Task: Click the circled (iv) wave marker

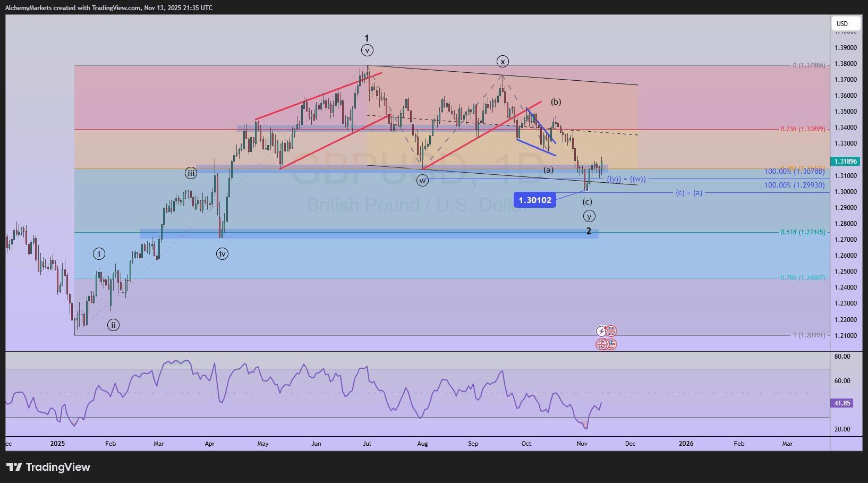Action: click(222, 254)
